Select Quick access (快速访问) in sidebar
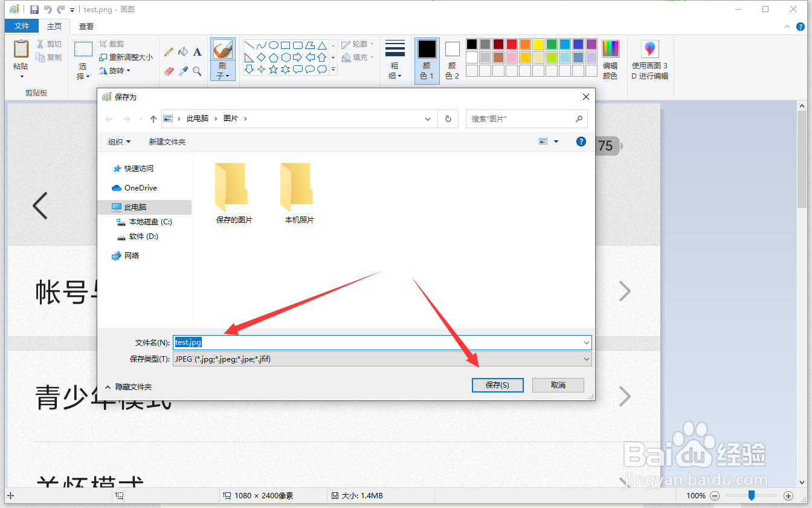812x508 pixels. pyautogui.click(x=133, y=168)
